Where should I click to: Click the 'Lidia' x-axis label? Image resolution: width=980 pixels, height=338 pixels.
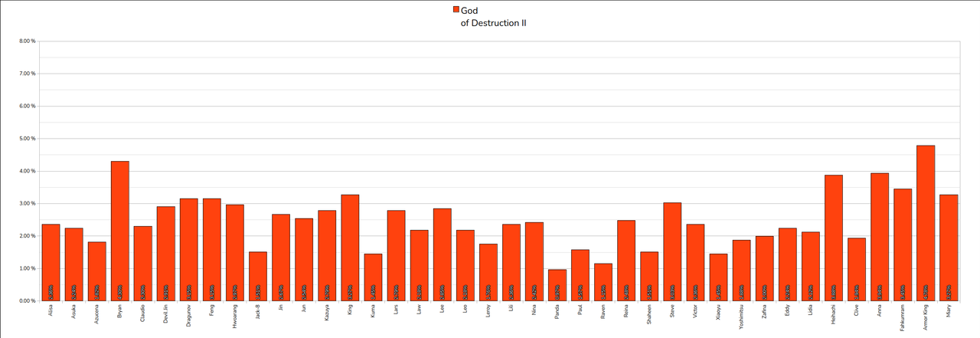pyautogui.click(x=811, y=310)
